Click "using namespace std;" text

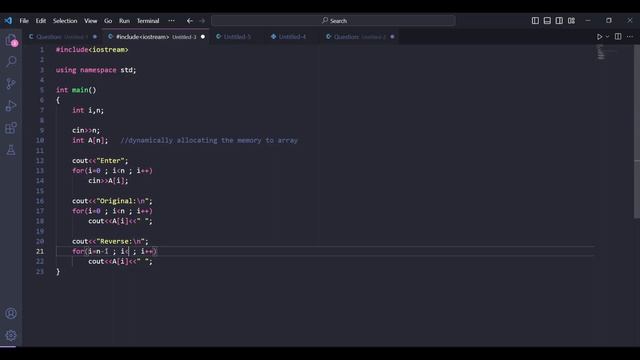point(96,70)
